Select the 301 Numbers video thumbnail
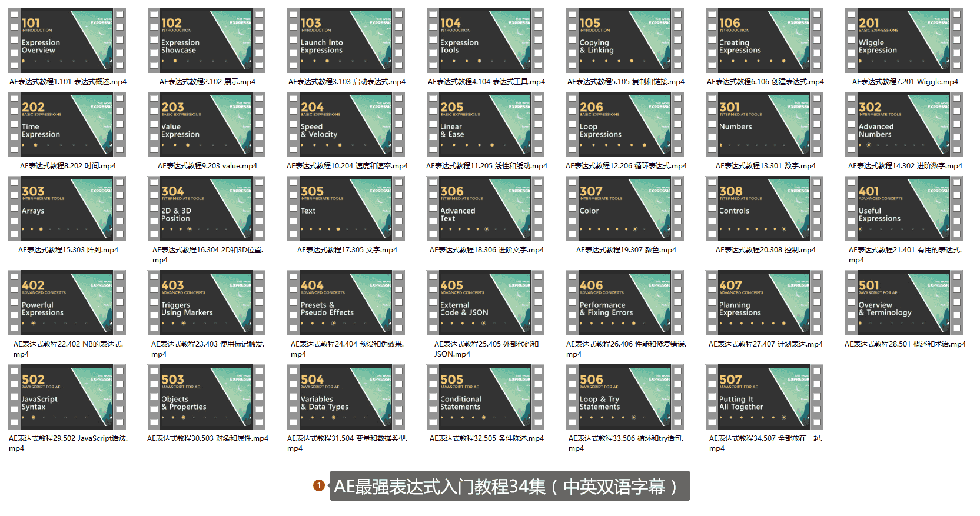Viewport: 980px width, 516px height. (x=765, y=125)
